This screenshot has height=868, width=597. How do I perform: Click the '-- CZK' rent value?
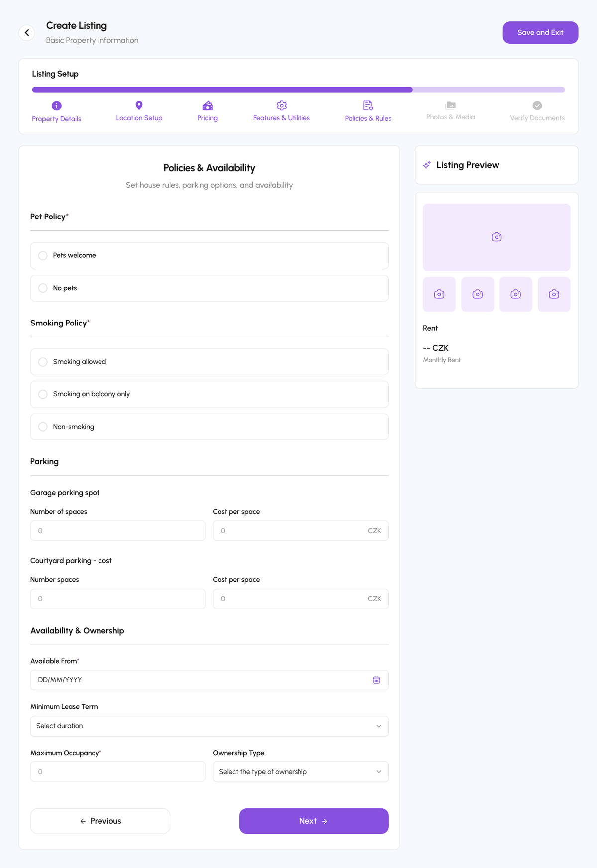pyautogui.click(x=436, y=348)
